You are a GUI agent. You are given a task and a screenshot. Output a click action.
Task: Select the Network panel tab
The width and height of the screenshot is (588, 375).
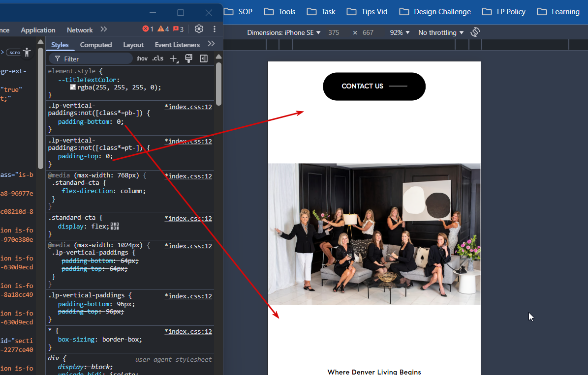click(80, 30)
